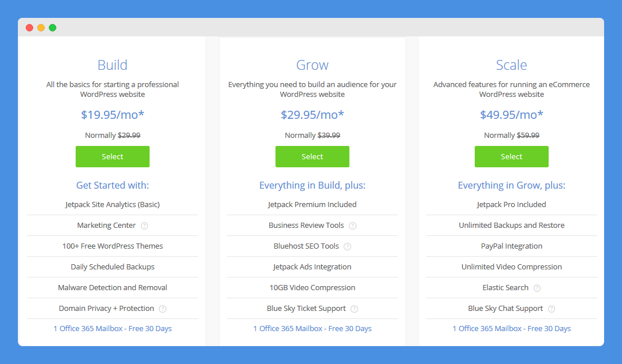The height and width of the screenshot is (364, 622).
Task: Click the struck-through $29.99 normal price
Action: 129,136
